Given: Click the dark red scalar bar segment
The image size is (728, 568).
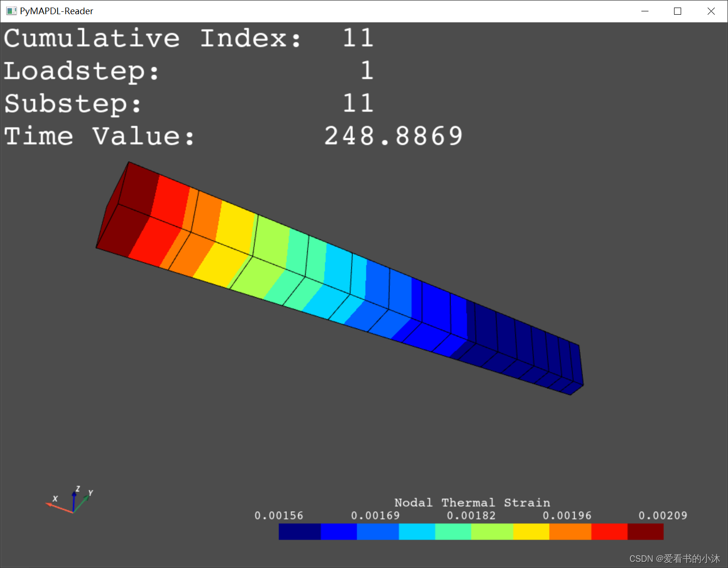Looking at the screenshot, I should click(x=645, y=532).
